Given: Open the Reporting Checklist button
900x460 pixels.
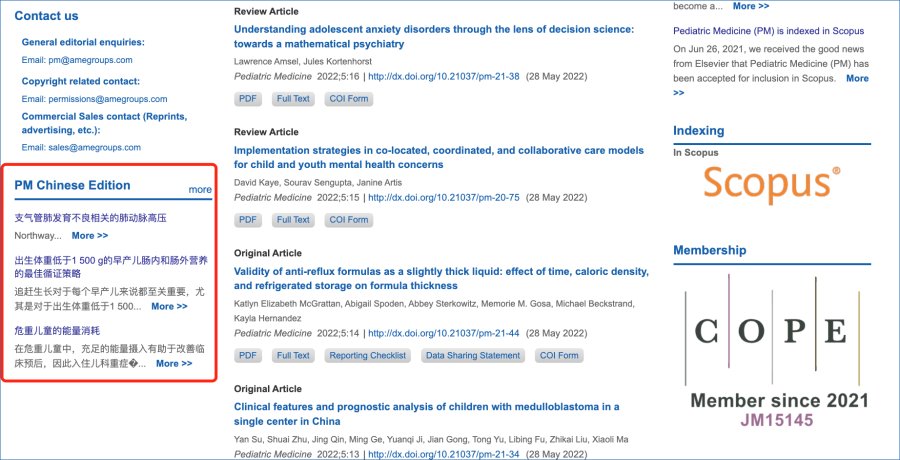Looking at the screenshot, I should (x=368, y=355).
